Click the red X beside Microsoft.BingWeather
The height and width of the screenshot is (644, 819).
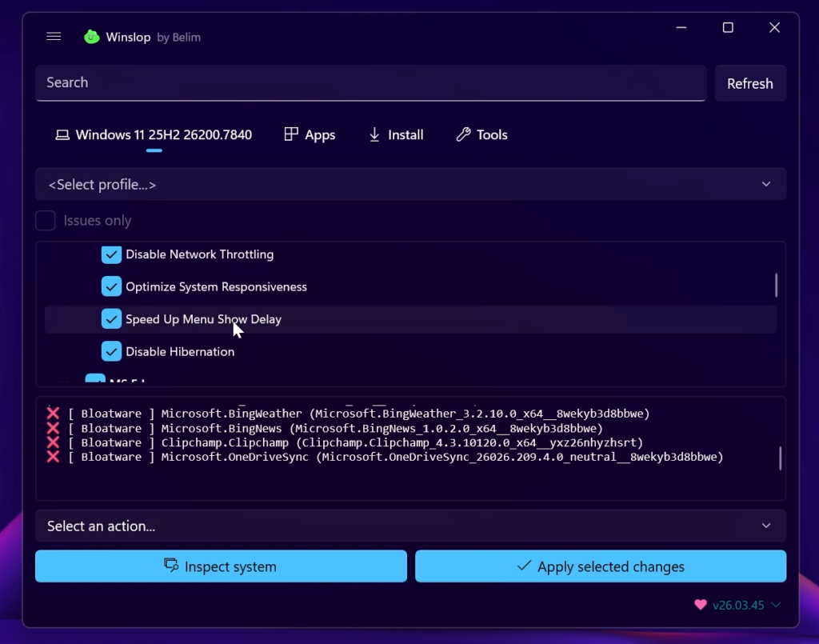click(x=53, y=414)
